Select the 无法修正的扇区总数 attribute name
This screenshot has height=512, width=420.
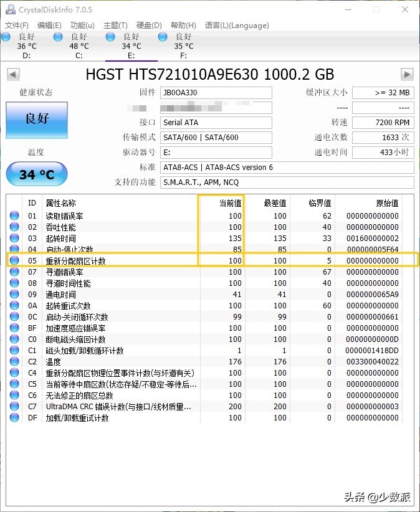coord(79,395)
